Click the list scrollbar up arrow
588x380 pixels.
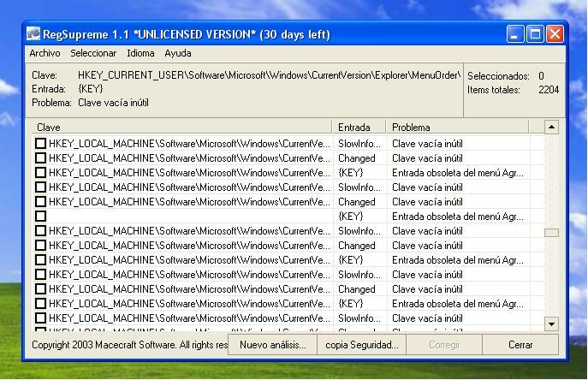click(x=551, y=128)
